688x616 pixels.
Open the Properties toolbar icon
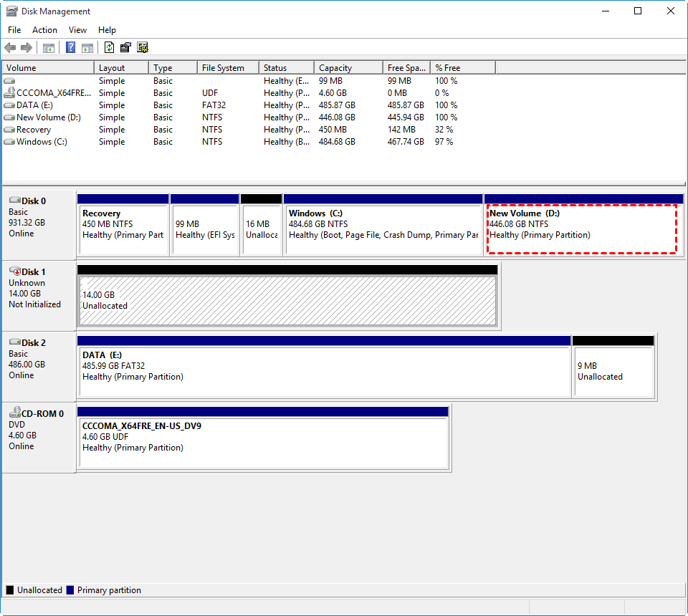click(x=125, y=48)
